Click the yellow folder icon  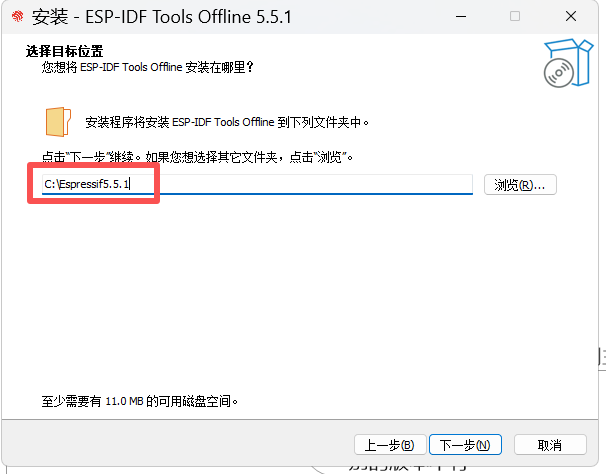tap(58, 122)
